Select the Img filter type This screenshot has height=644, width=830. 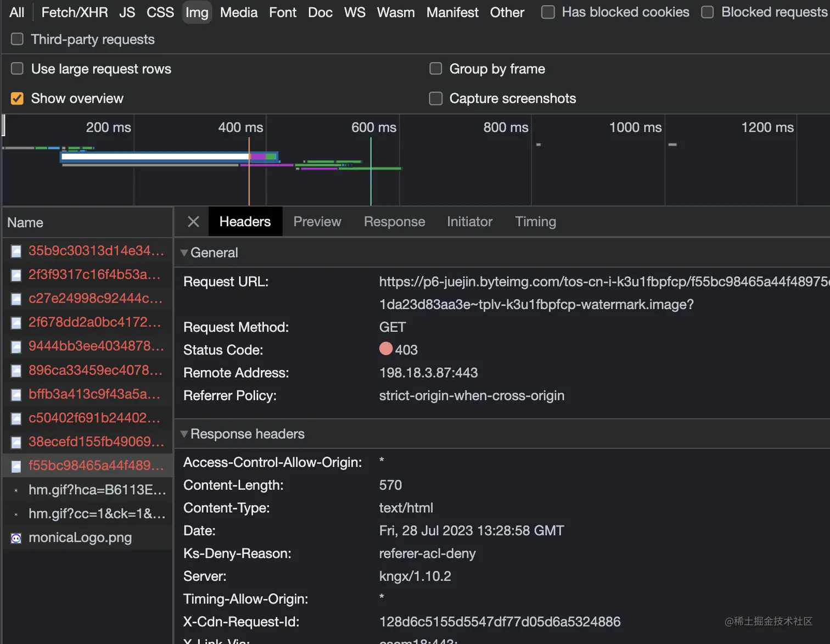click(197, 12)
